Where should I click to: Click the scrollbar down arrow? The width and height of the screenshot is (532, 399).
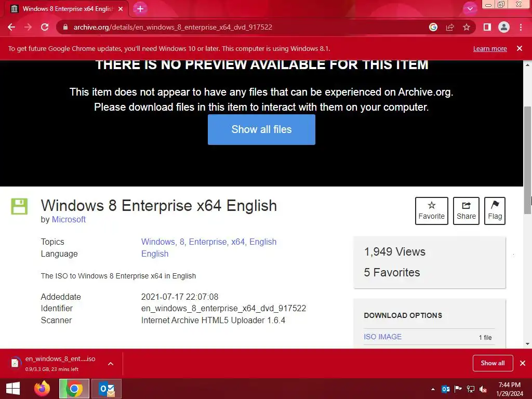pos(527,344)
